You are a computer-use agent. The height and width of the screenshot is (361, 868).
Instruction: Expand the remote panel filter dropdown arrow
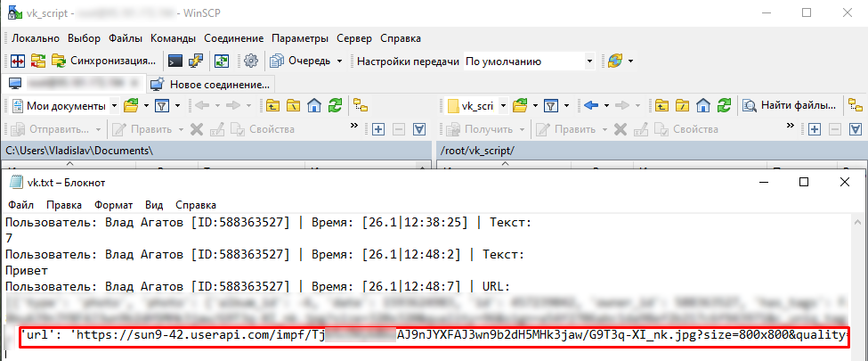[566, 105]
